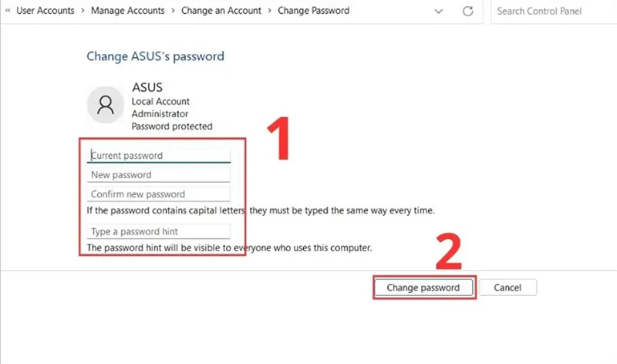Click the double-chevron breadcrumb overflow icon
The height and width of the screenshot is (364, 617).
(8, 11)
